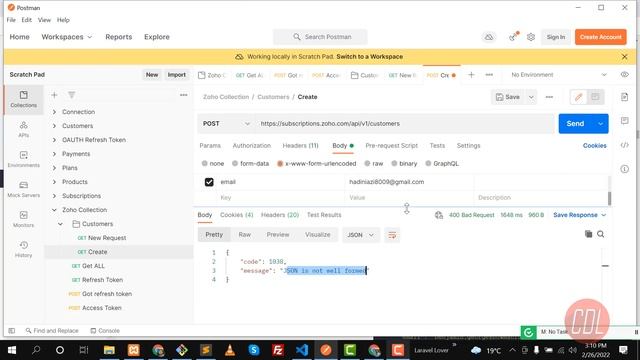Click the network globe icon in response bar
This screenshot has width=640, height=360.
[439, 215]
